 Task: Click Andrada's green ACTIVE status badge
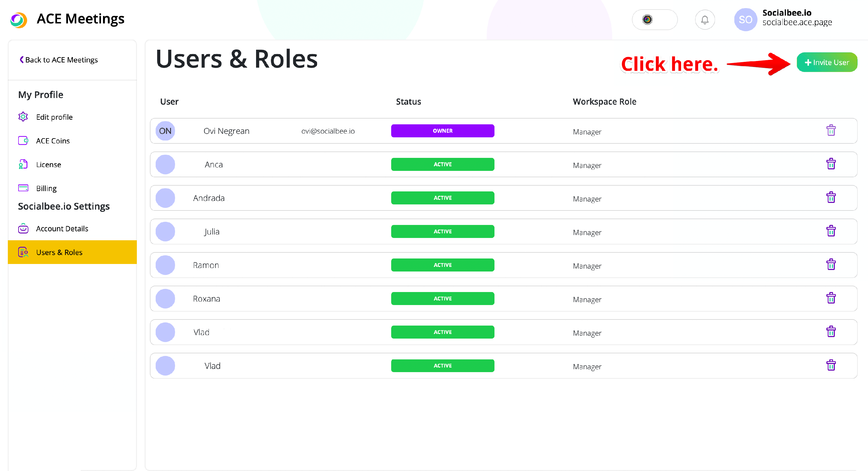click(x=442, y=198)
